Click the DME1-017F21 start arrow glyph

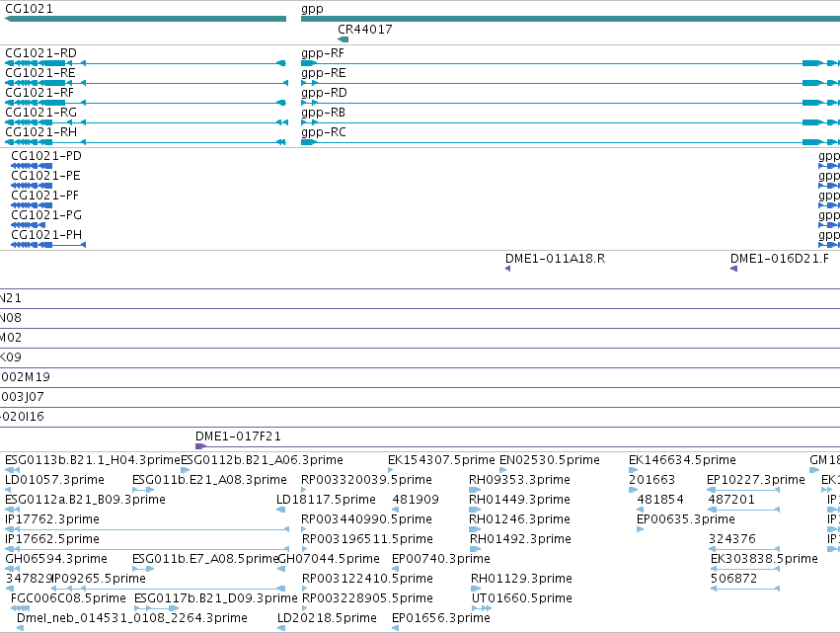[x=201, y=447]
